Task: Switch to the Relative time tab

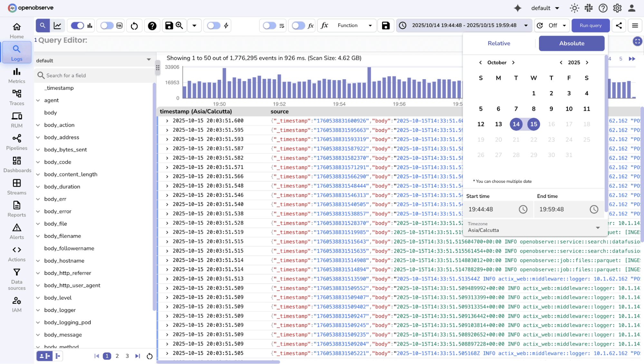Action: click(499, 43)
